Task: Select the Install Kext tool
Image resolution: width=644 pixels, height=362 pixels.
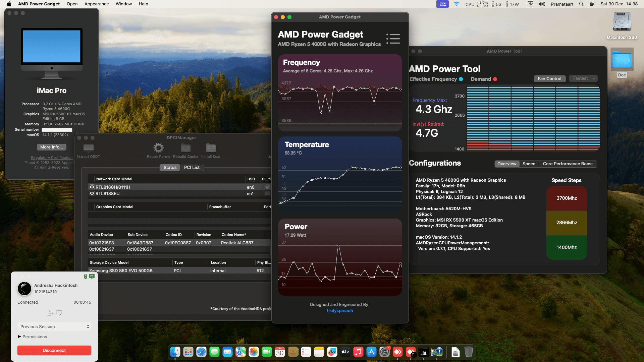Action: [211, 148]
